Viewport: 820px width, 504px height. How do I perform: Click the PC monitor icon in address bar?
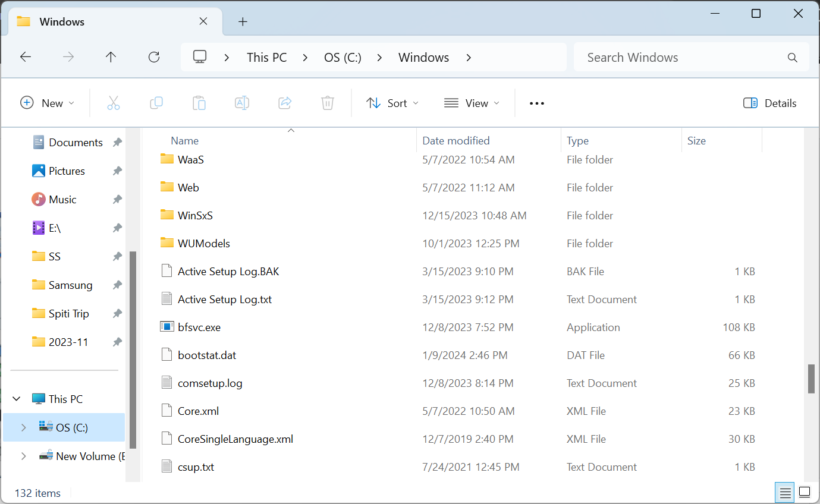pyautogui.click(x=200, y=57)
